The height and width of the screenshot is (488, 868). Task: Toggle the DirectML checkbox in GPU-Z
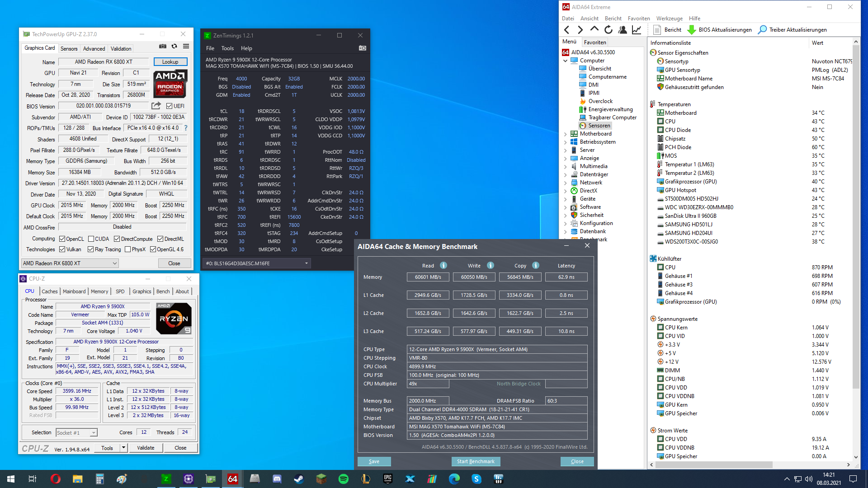coord(160,239)
